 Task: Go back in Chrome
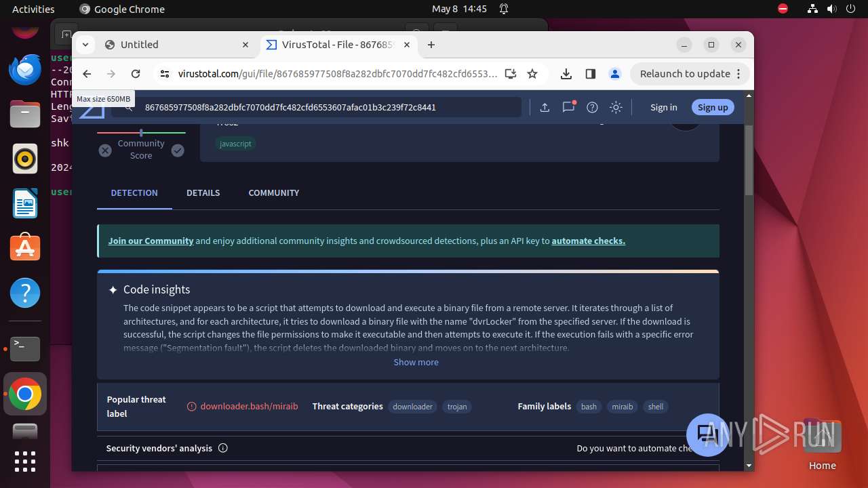tap(87, 74)
